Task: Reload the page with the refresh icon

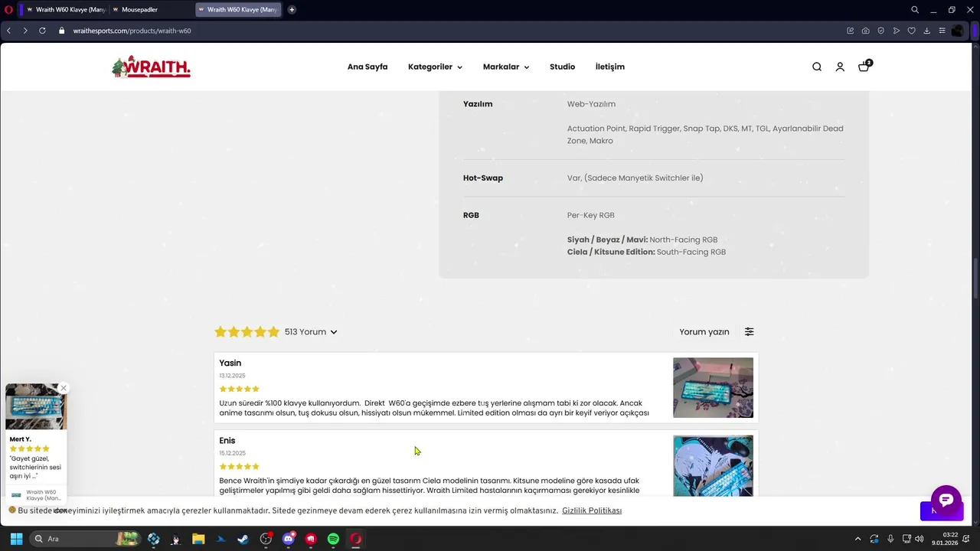Action: (x=42, y=31)
